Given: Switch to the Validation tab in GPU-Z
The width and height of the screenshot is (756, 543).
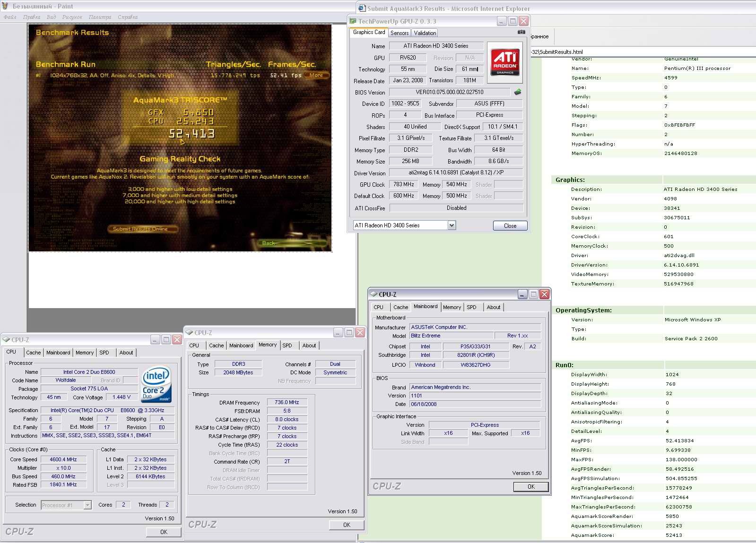Looking at the screenshot, I should coord(425,33).
